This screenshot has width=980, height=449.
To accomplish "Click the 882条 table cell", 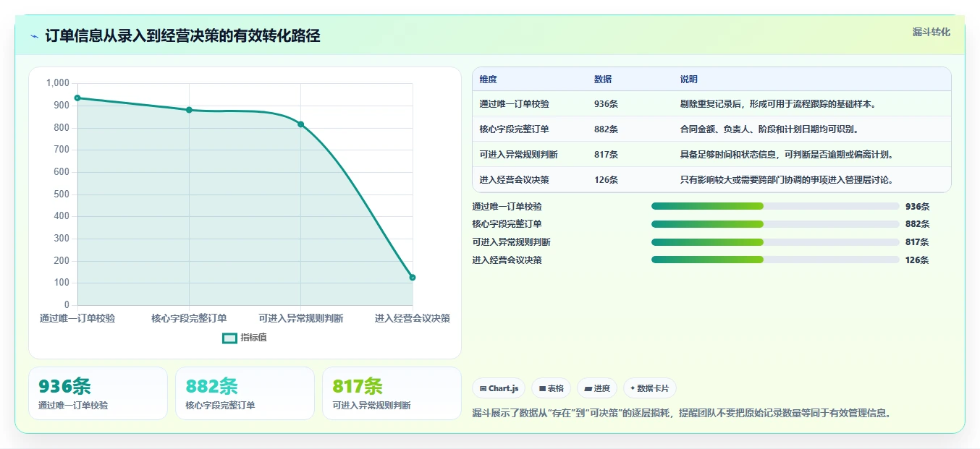I will (x=606, y=129).
